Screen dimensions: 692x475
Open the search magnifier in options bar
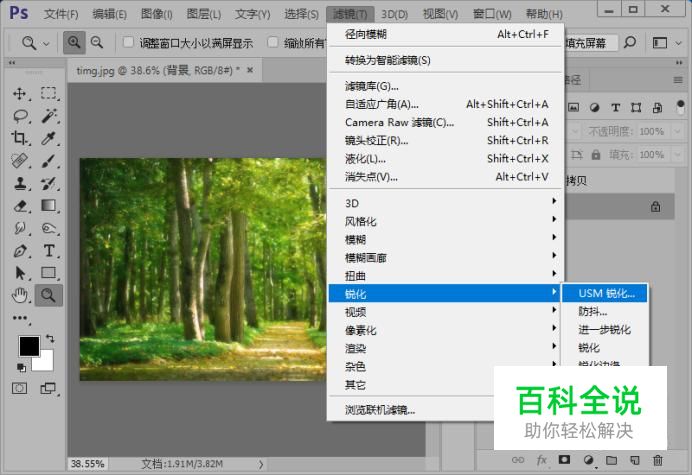630,43
